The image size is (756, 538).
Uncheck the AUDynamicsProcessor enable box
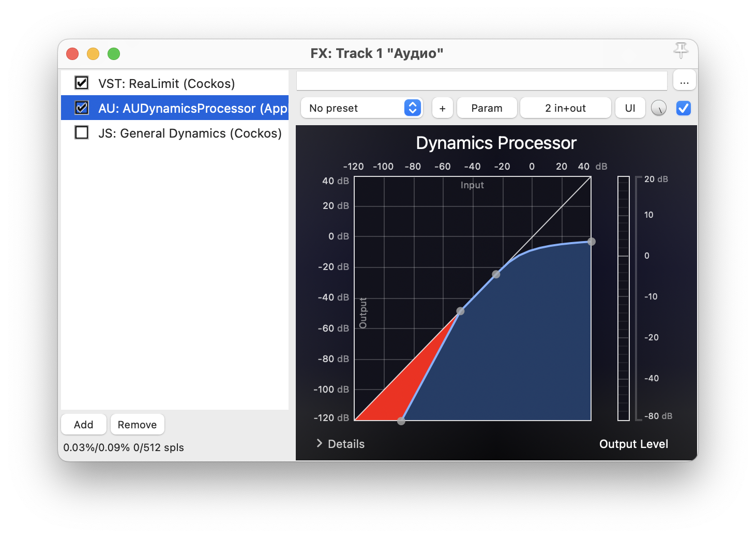coord(82,108)
